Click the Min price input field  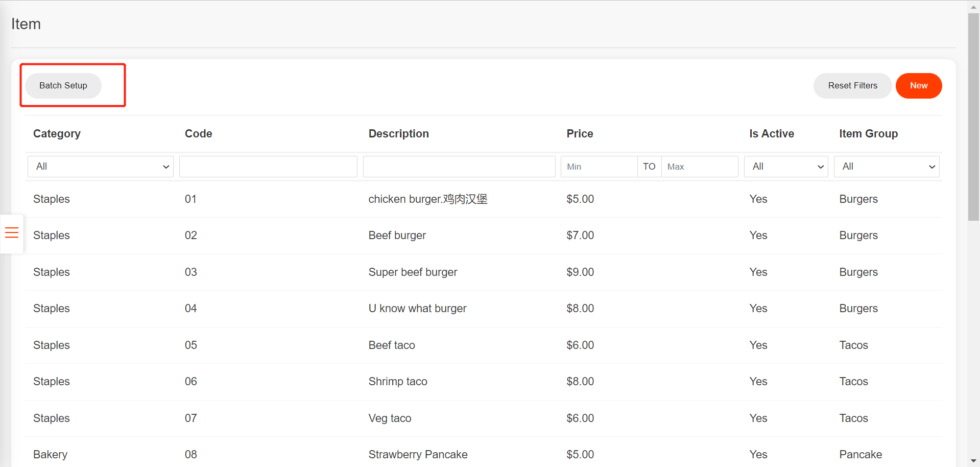point(598,167)
